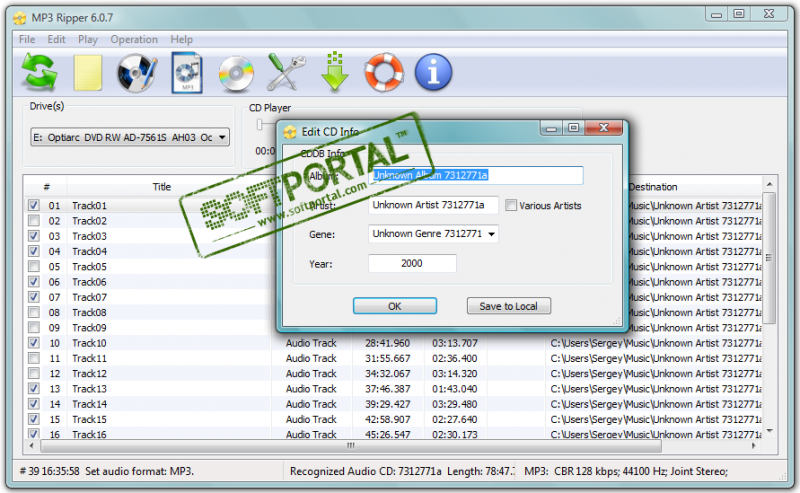This screenshot has height=493, width=800.
Task: Open settings via screwdriver and wrench icon
Action: (x=286, y=72)
